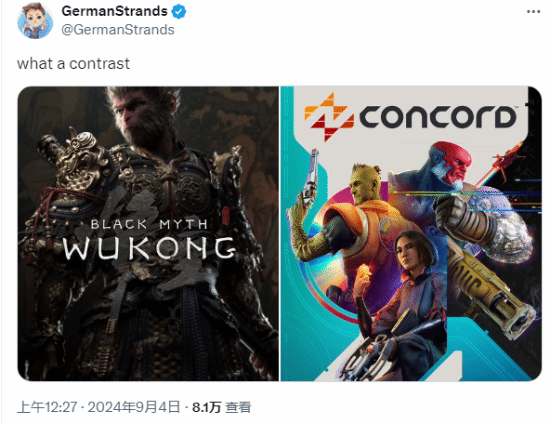Click the 查看 views label
550x424 pixels.
[238, 407]
